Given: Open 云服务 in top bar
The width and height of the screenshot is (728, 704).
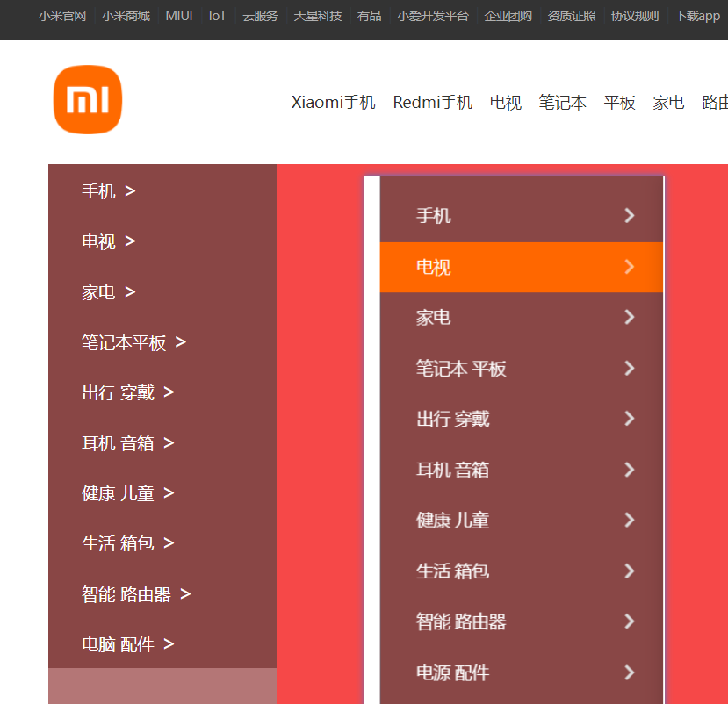Looking at the screenshot, I should point(260,17).
